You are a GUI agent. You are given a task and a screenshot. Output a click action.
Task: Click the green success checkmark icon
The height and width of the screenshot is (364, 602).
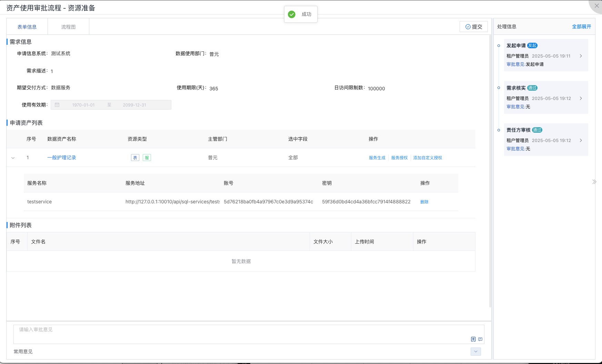292,14
